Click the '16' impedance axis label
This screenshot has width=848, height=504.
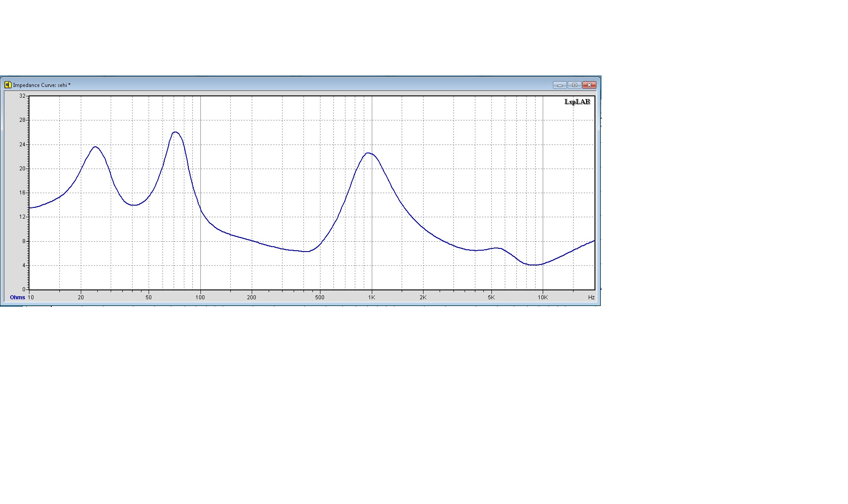22,193
